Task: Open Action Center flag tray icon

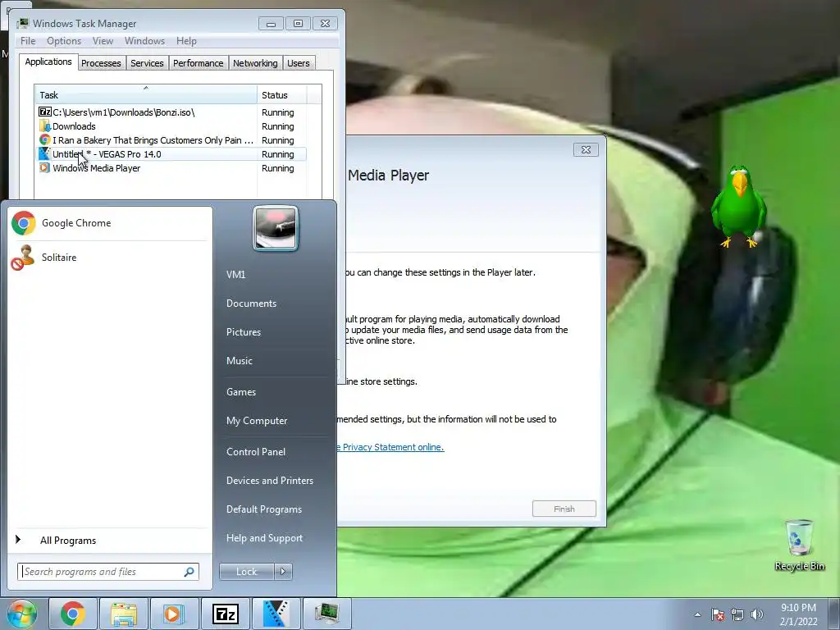Action: tap(718, 614)
